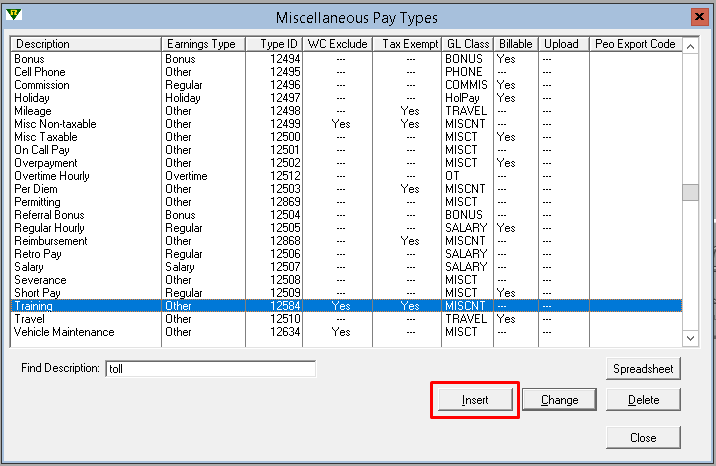The height and width of the screenshot is (466, 716).
Task: Click the application icon in title bar
Action: pos(15,16)
